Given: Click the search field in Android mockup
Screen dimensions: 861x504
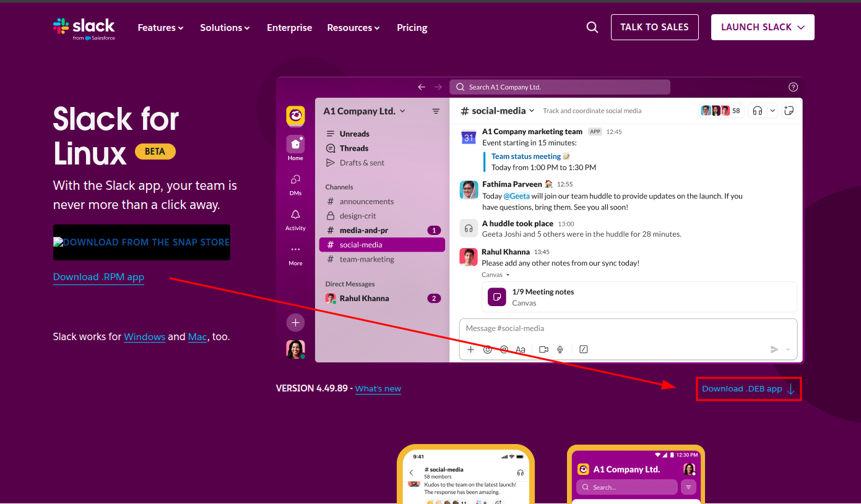Looking at the screenshot, I should coord(627,487).
